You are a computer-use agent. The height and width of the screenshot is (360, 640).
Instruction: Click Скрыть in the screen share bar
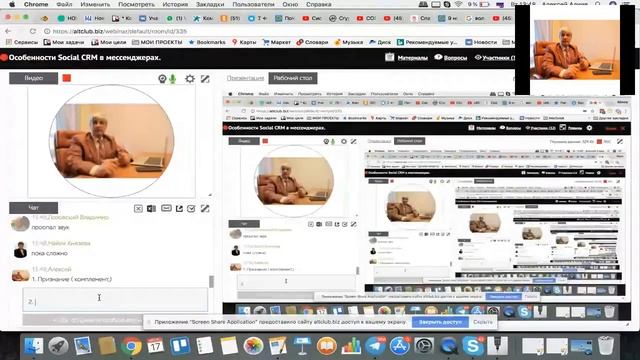coord(482,322)
